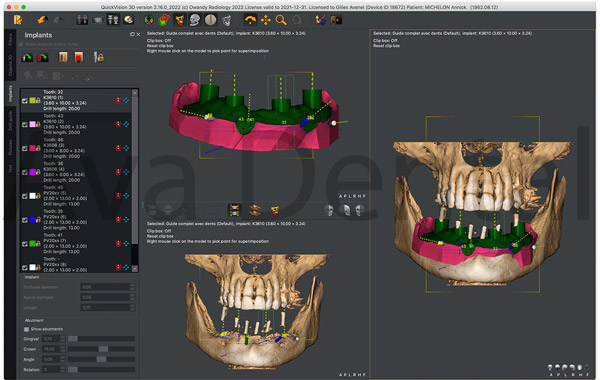
Task: Uncheck the Tooth 35 implant checkbox
Action: 25,220
